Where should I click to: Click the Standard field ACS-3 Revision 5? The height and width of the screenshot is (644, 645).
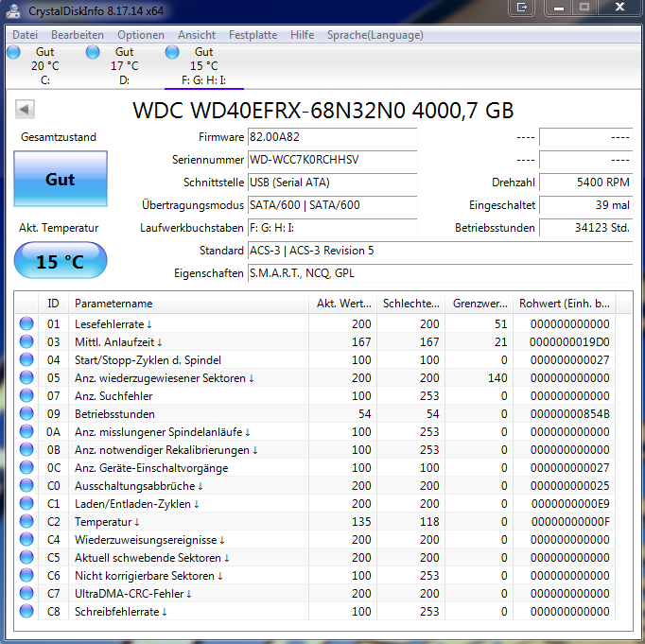point(440,251)
